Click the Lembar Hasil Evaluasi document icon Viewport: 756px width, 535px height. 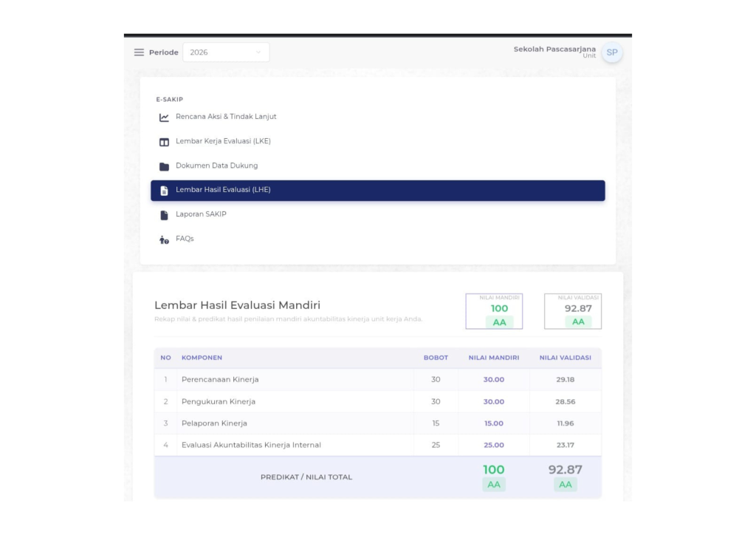coord(164,191)
